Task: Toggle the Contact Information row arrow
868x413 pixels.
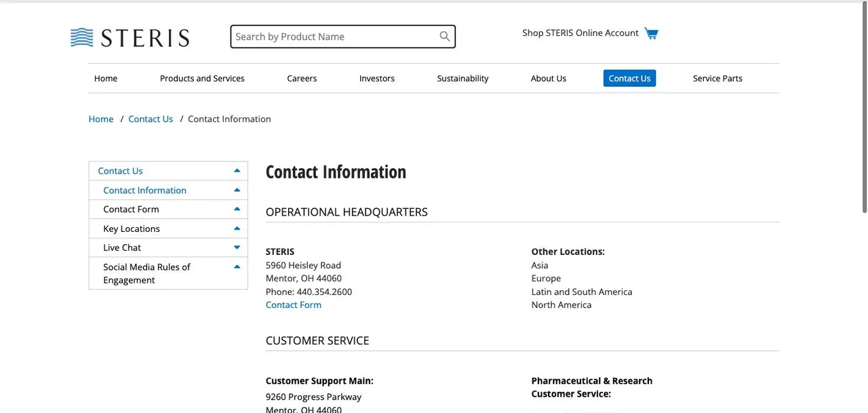Action: (x=237, y=190)
